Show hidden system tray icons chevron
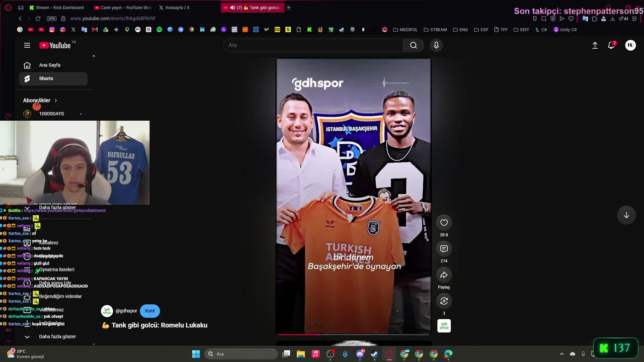Viewport: 644px width, 362px height. click(x=561, y=354)
